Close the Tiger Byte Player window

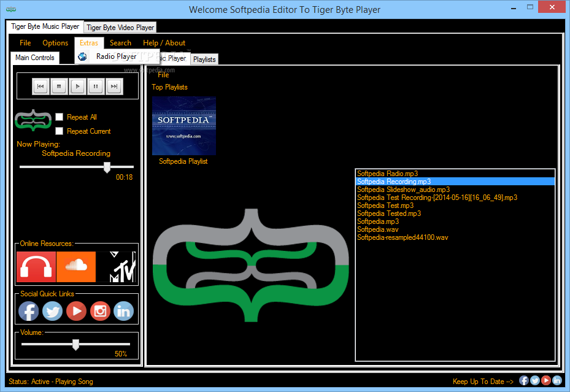(x=552, y=7)
